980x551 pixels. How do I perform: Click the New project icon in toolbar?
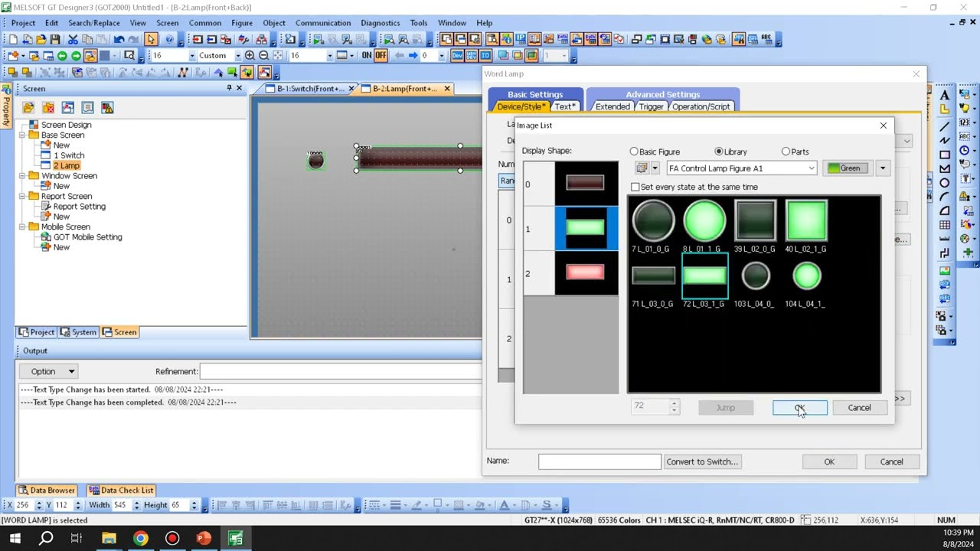click(x=13, y=39)
